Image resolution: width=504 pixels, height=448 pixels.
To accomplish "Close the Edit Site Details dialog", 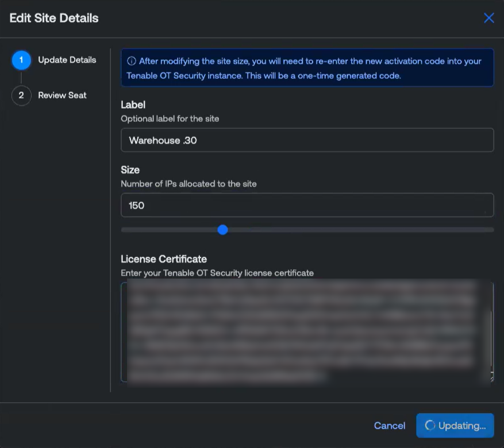I will (489, 18).
